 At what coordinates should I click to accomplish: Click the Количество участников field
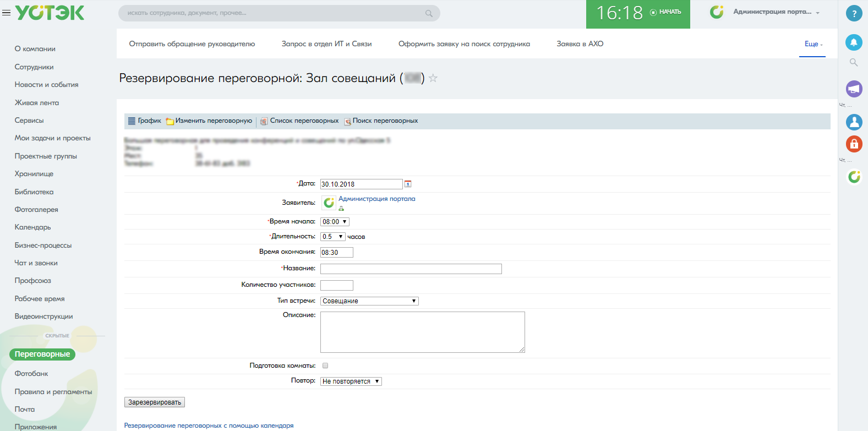[337, 286]
